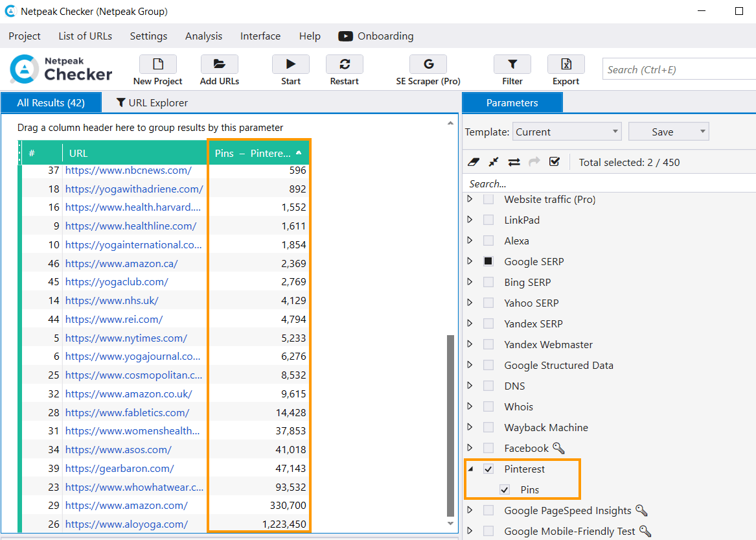This screenshot has width=756, height=540.
Task: Click the Restart refresh icon
Action: pos(344,64)
